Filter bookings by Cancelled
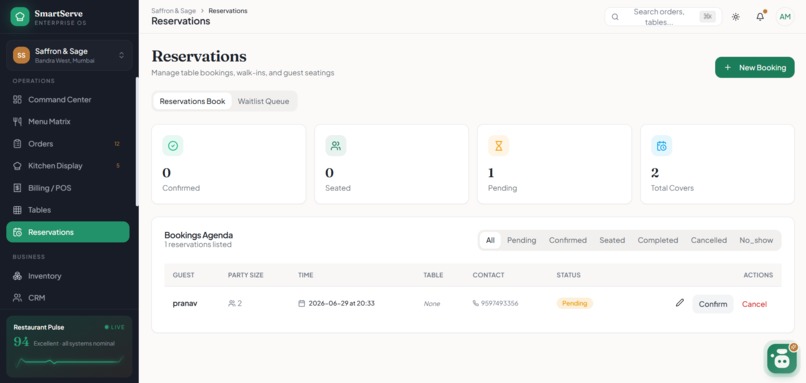This screenshot has height=383, width=806. pos(708,240)
